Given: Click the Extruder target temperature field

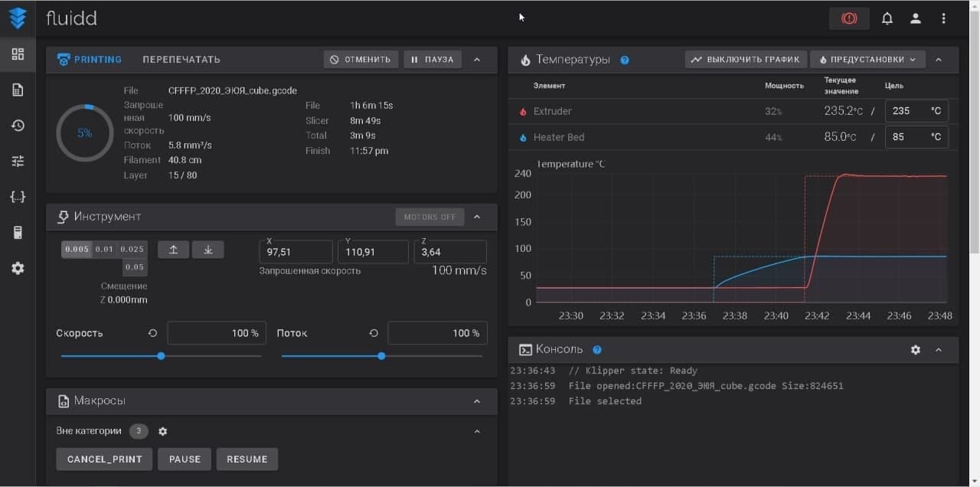Looking at the screenshot, I should pyautogui.click(x=907, y=111).
